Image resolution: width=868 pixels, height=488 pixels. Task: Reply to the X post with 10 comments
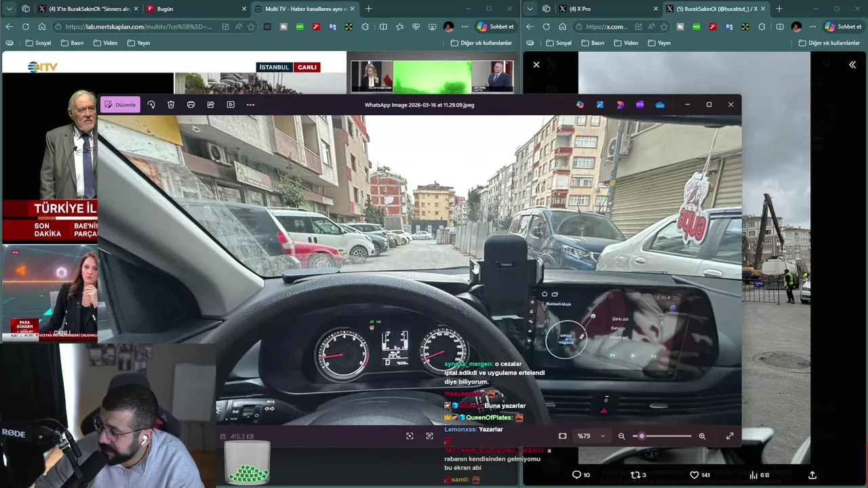coord(581,474)
